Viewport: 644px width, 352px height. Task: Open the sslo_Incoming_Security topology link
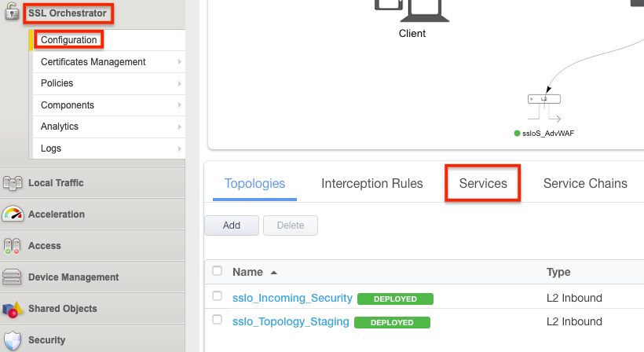tap(292, 298)
